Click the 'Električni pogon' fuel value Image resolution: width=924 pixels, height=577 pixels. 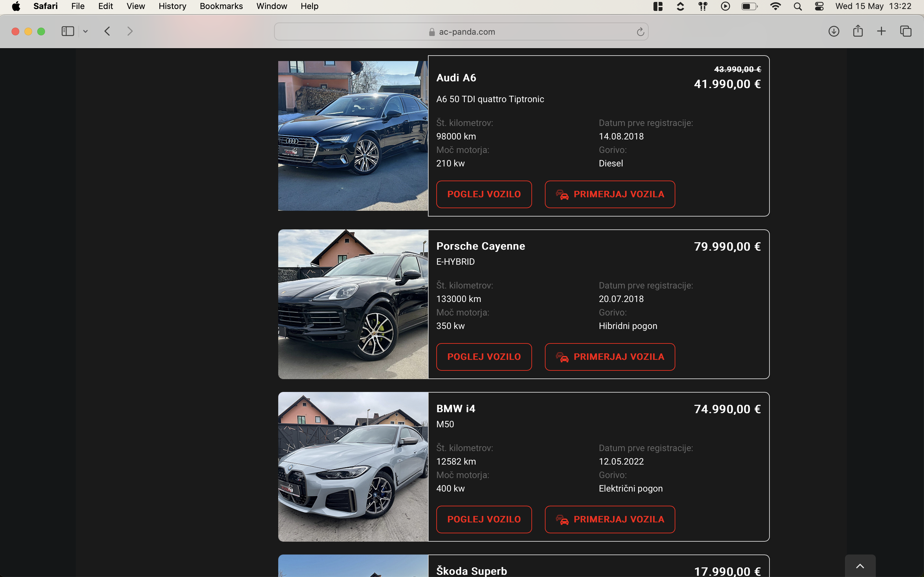pos(631,488)
